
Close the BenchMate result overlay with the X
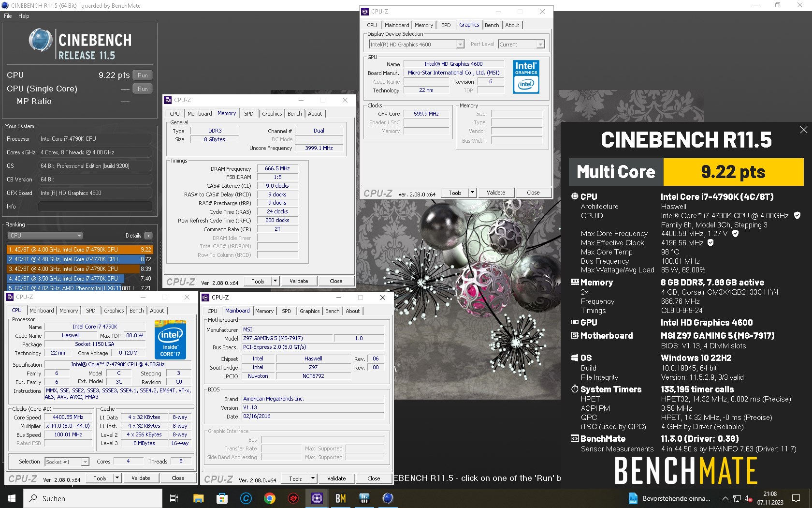[803, 130]
